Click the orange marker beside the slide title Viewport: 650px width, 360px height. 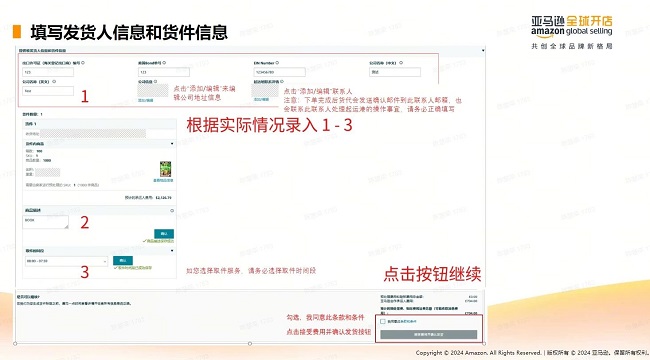[x=17, y=32]
